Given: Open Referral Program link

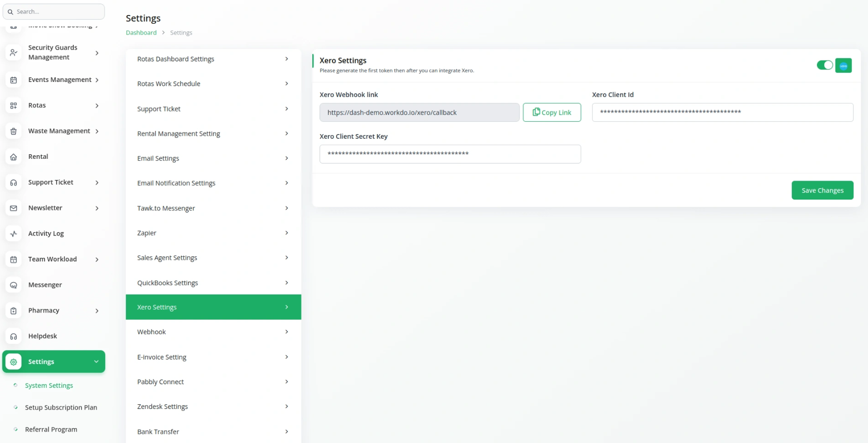Looking at the screenshot, I should (x=51, y=430).
